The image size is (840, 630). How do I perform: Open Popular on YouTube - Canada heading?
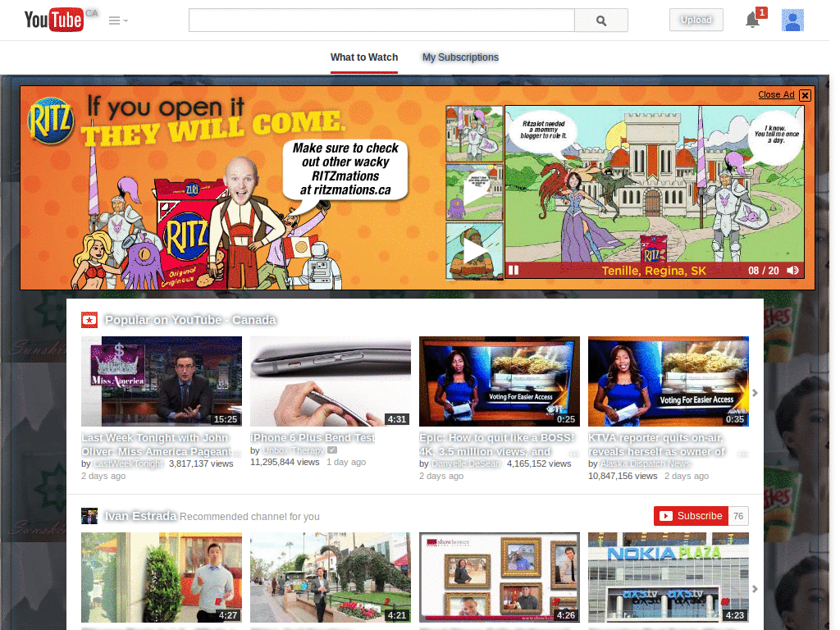pos(190,320)
